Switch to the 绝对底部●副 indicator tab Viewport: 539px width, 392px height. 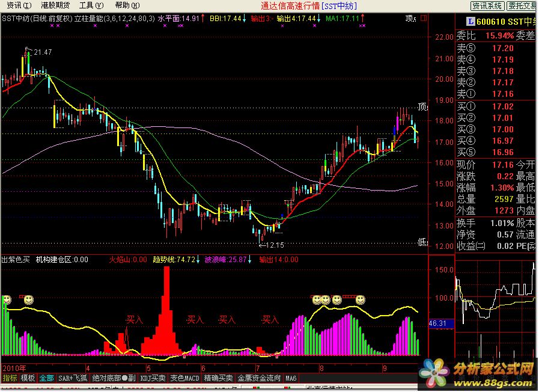click(114, 378)
